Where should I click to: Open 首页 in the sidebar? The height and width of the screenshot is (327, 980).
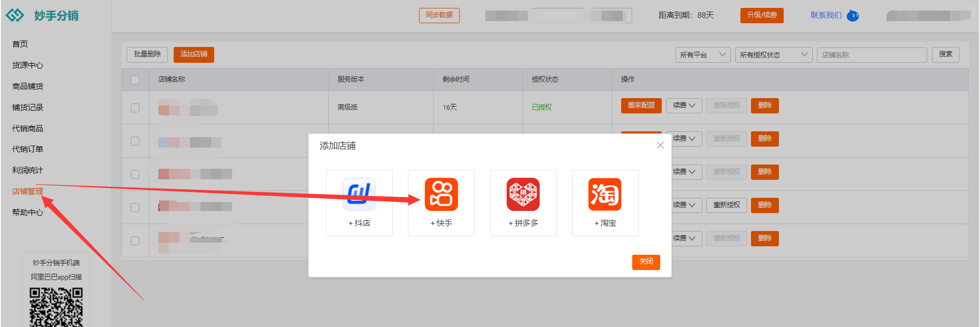tap(20, 44)
